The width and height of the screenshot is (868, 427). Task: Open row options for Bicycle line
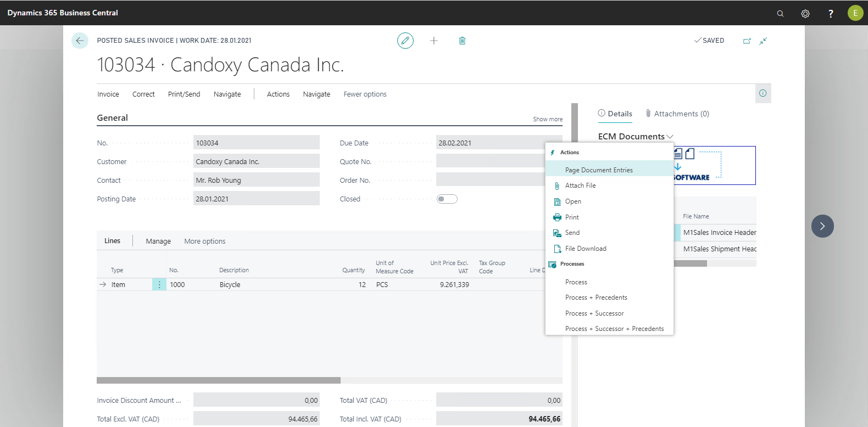[159, 284]
